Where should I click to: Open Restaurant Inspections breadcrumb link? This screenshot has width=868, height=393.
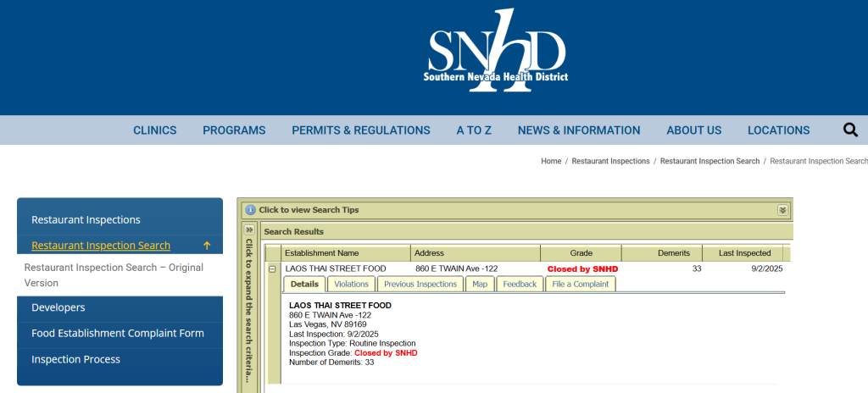click(x=610, y=161)
